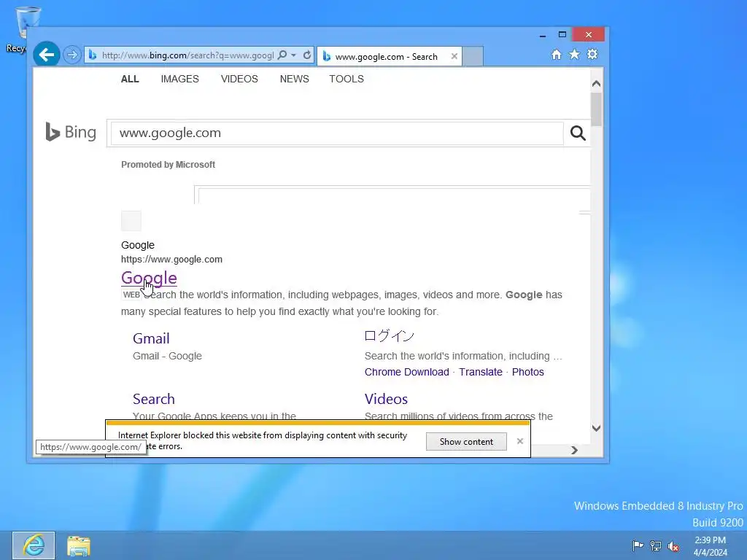The height and width of the screenshot is (560, 747).
Task: Click the https://www.google.com result URL
Action: tap(171, 260)
